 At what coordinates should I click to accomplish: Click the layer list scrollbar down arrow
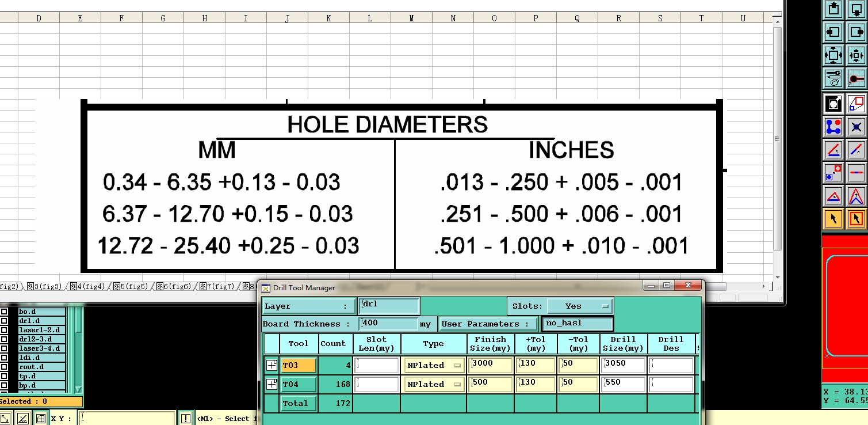coord(79,389)
